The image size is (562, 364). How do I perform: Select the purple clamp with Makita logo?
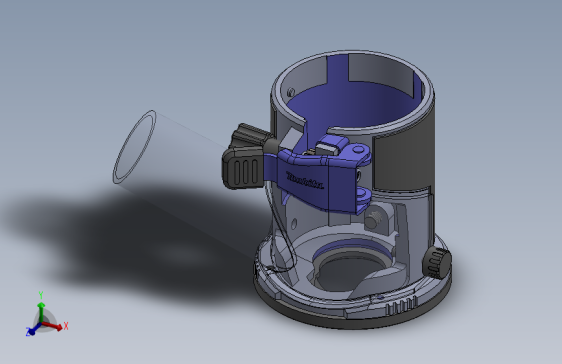pyautogui.click(x=317, y=179)
